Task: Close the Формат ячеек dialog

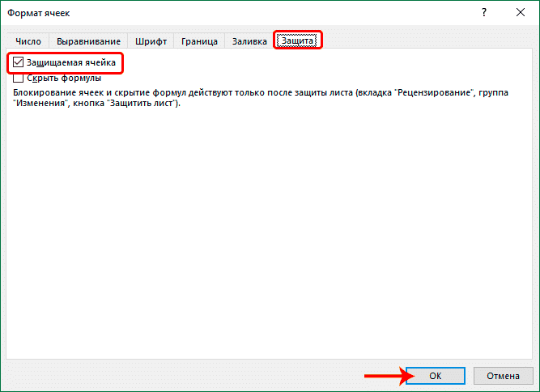Action: 521,13
